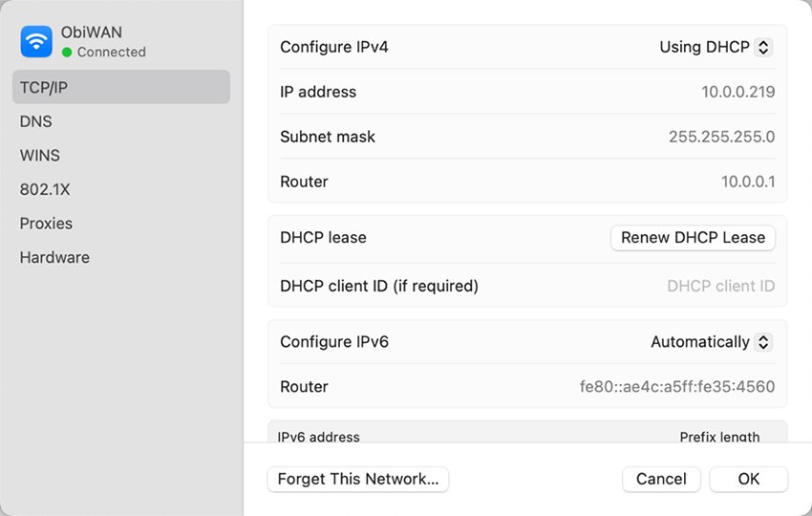Click the subnet mask value 255.255.255.0

point(721,137)
